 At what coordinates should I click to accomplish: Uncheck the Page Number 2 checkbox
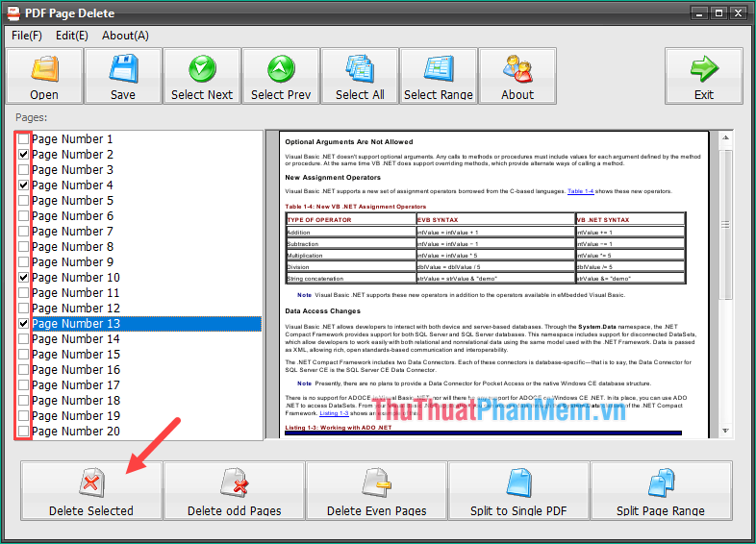[x=23, y=155]
